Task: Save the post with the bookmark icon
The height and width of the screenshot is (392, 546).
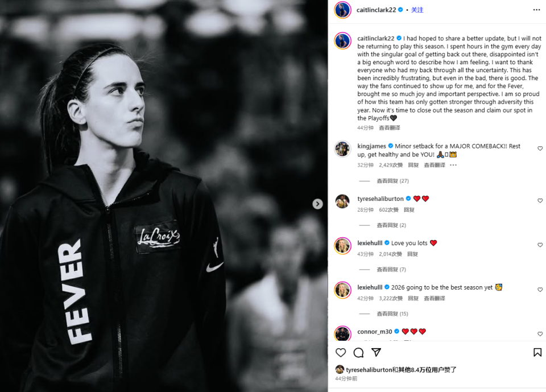Action: point(537,352)
